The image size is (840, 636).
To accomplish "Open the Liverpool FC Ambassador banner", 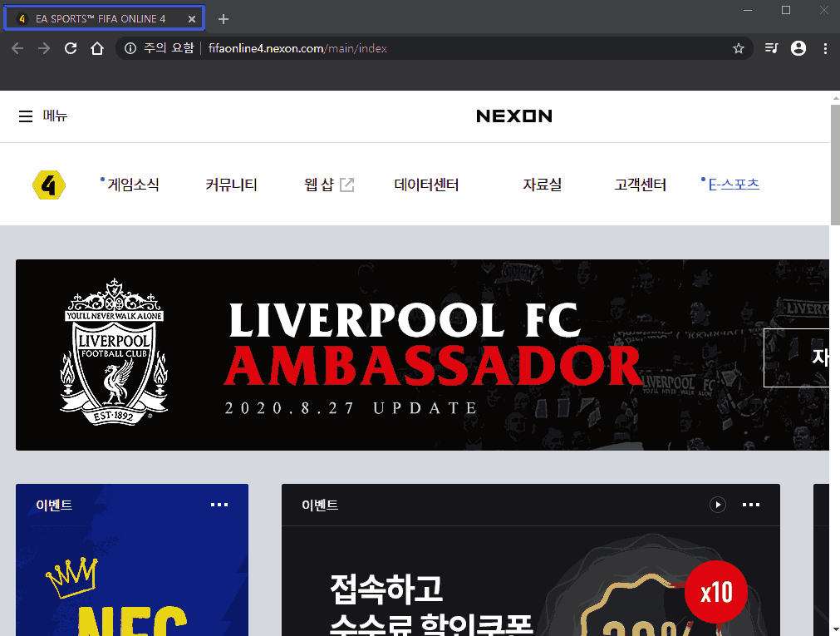I will tap(422, 355).
